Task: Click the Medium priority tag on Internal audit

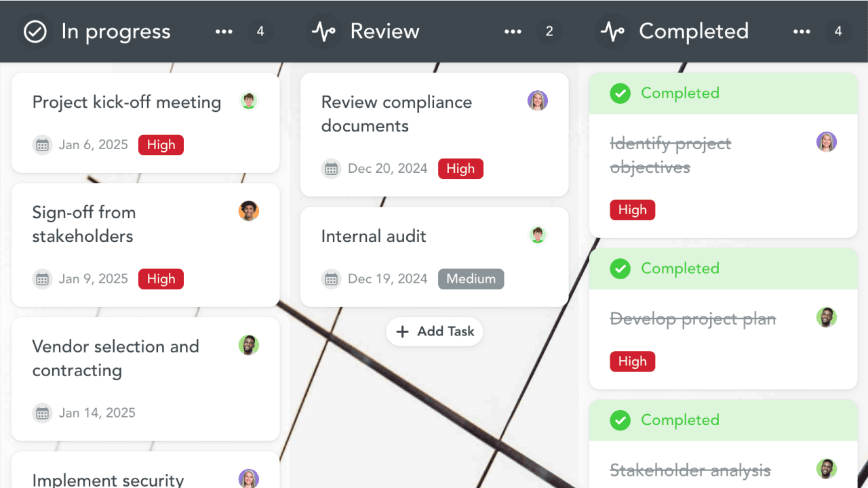Action: point(471,279)
